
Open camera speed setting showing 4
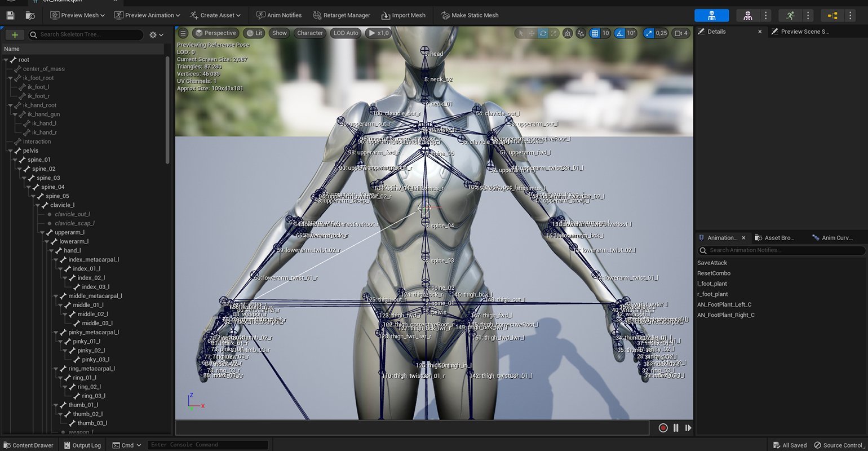tap(681, 33)
